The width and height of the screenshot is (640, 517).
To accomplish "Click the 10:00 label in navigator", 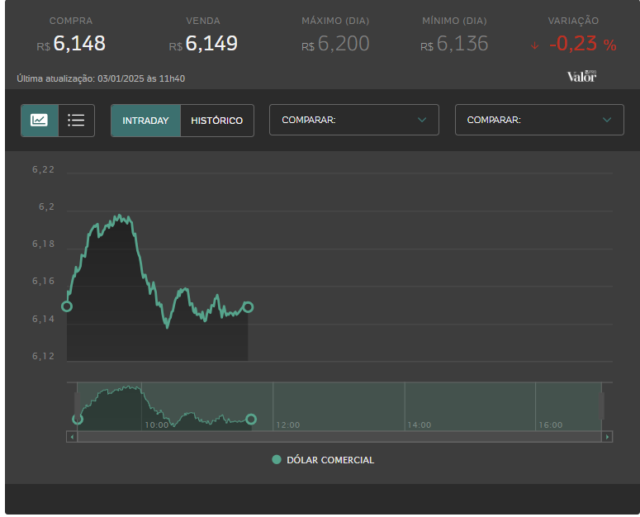I will click(157, 425).
